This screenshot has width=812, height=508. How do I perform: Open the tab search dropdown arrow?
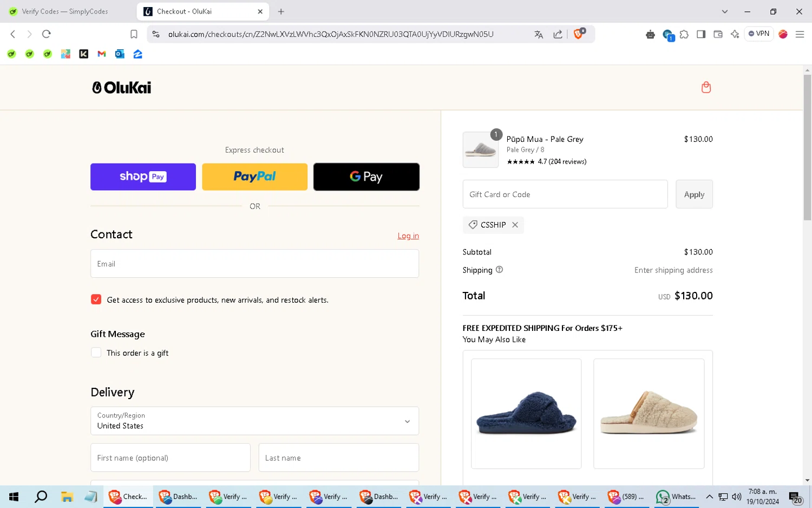(x=724, y=11)
